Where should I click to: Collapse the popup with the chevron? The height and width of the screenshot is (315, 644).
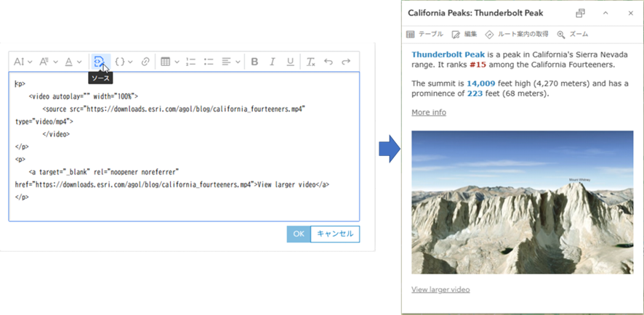click(x=605, y=13)
